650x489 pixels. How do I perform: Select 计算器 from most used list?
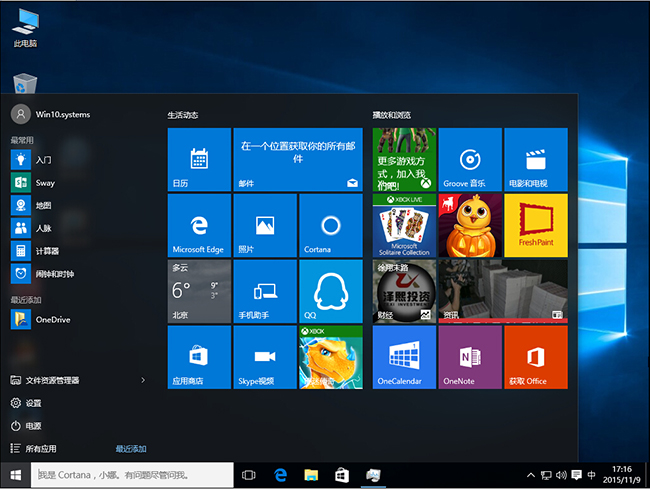pos(49,251)
